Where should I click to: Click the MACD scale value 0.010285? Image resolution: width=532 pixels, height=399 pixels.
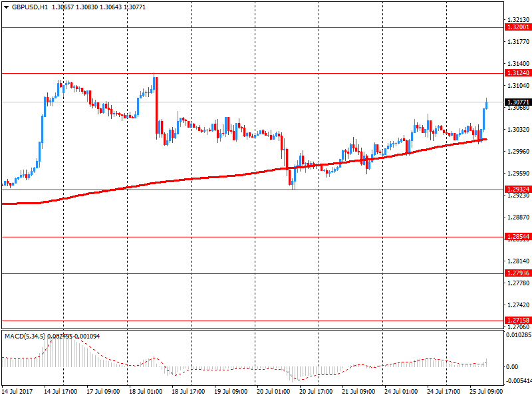(519, 335)
